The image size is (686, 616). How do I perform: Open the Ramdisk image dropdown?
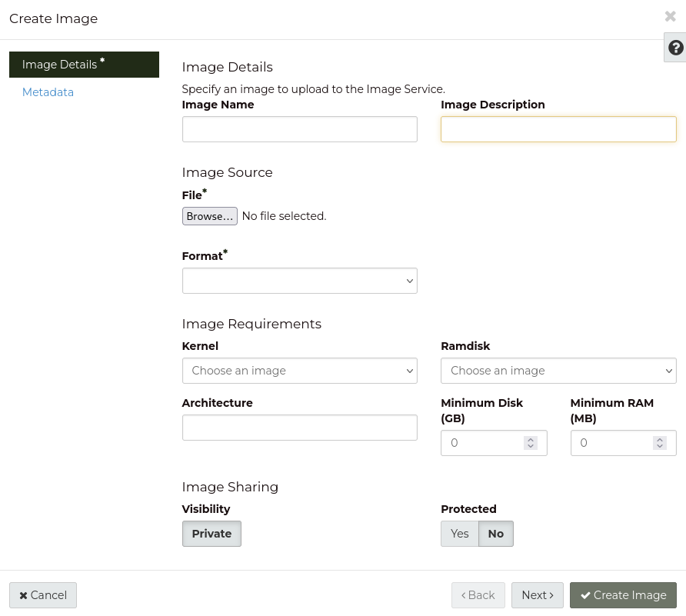click(x=558, y=371)
